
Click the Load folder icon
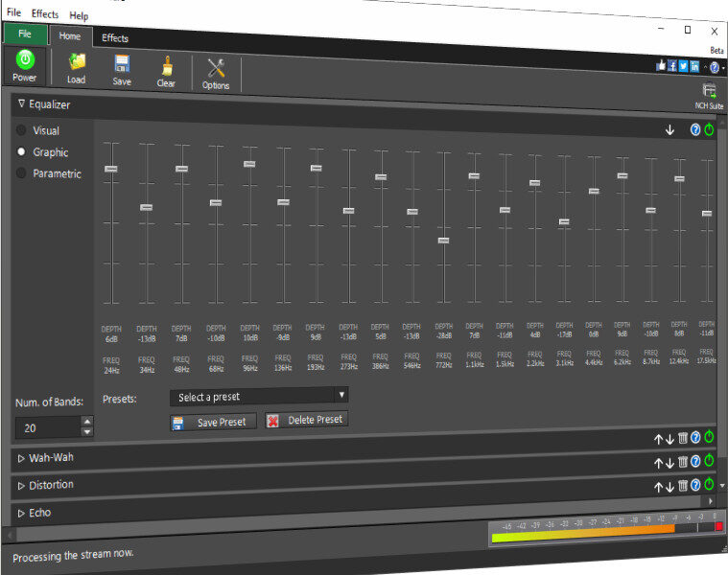tap(76, 64)
